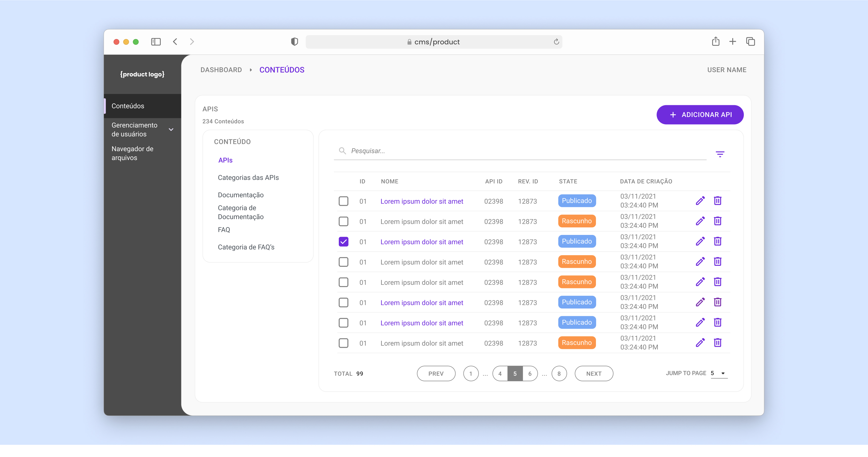Check the checkbox on the seventh table row
This screenshot has width=868, height=457.
(x=343, y=323)
